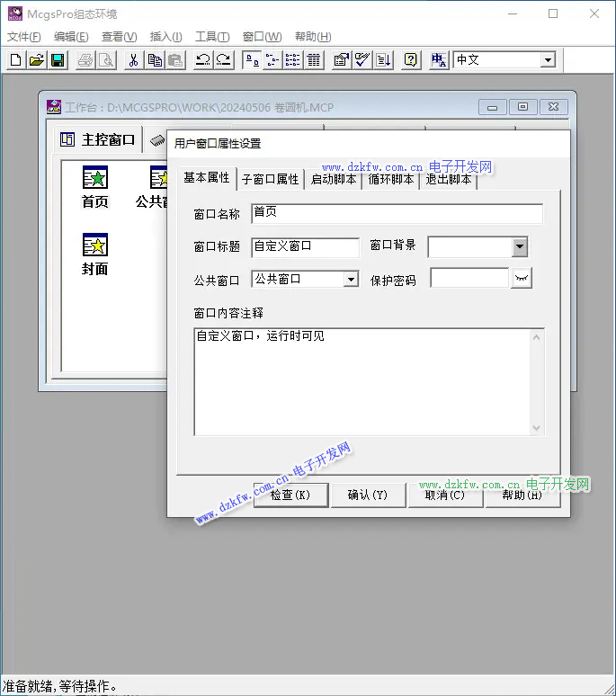The width and height of the screenshot is (616, 696).
Task: Expand the 公共窗口 dropdown list
Action: 351,280
